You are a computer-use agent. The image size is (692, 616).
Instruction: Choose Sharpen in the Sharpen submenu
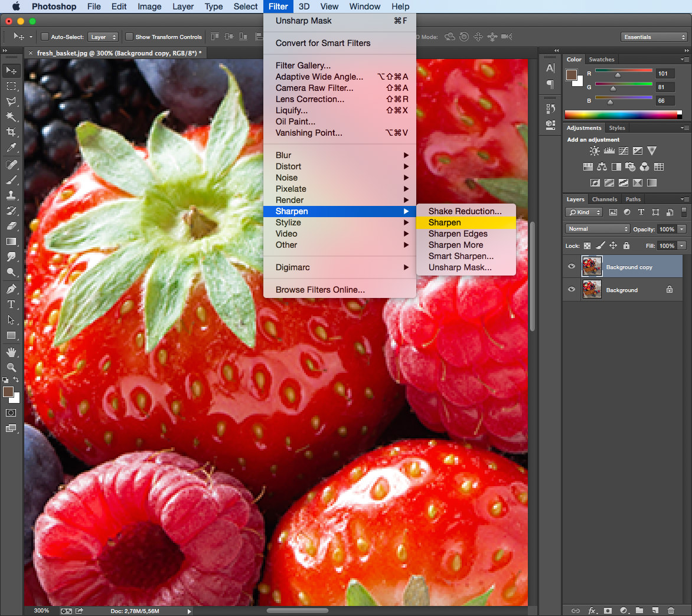(466, 222)
